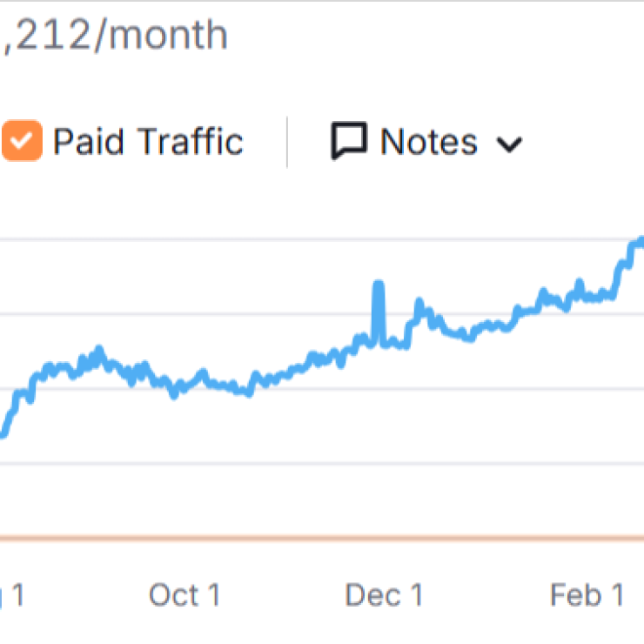Image resolution: width=644 pixels, height=644 pixels.
Task: Click the tall spike peak on blue line
Action: [378, 285]
